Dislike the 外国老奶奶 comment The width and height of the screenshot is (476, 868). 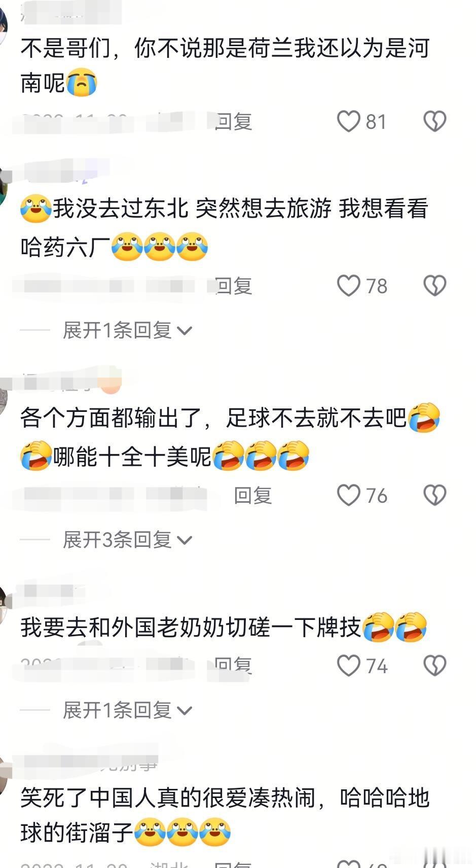(x=434, y=666)
